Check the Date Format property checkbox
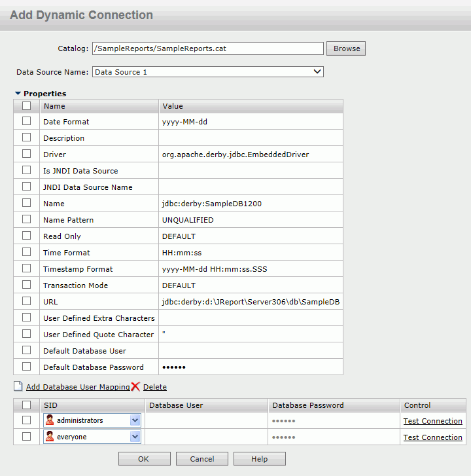The width and height of the screenshot is (471, 476). tap(26, 121)
